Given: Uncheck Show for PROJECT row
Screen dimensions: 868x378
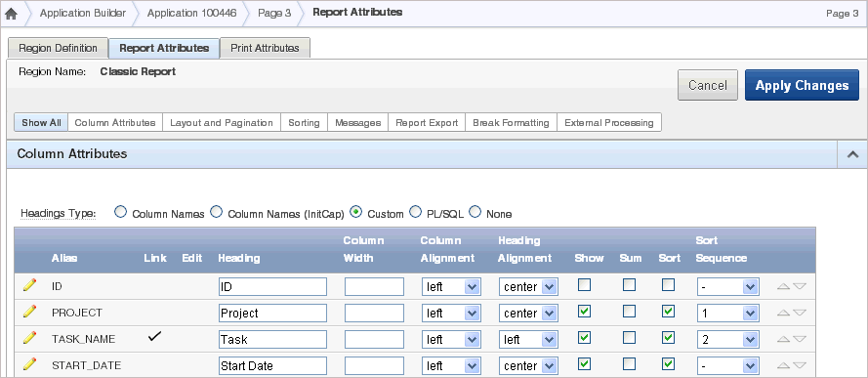Looking at the screenshot, I should [x=584, y=311].
